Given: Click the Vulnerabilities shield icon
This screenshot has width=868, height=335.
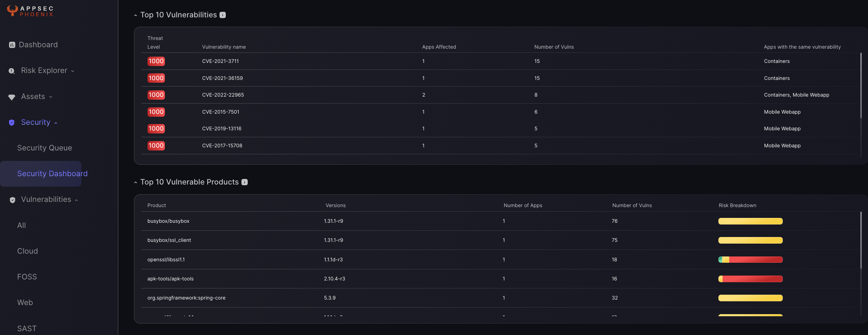Looking at the screenshot, I should coord(13,200).
